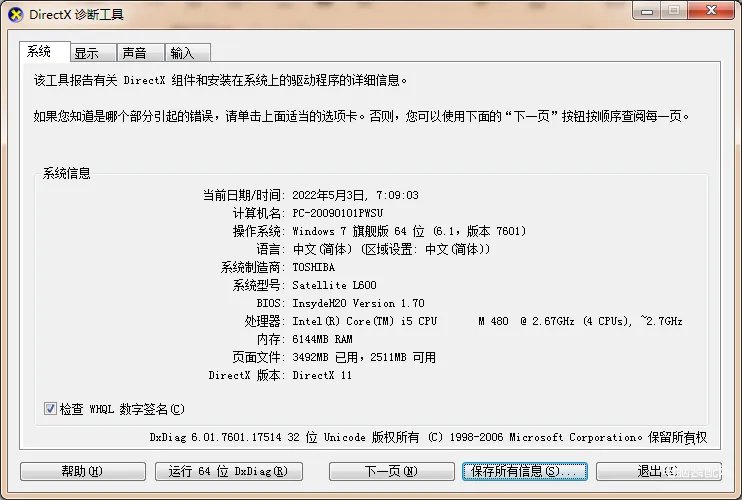Screen dimensions: 742x500
Task: Open the 输入 tab
Action: 188,53
